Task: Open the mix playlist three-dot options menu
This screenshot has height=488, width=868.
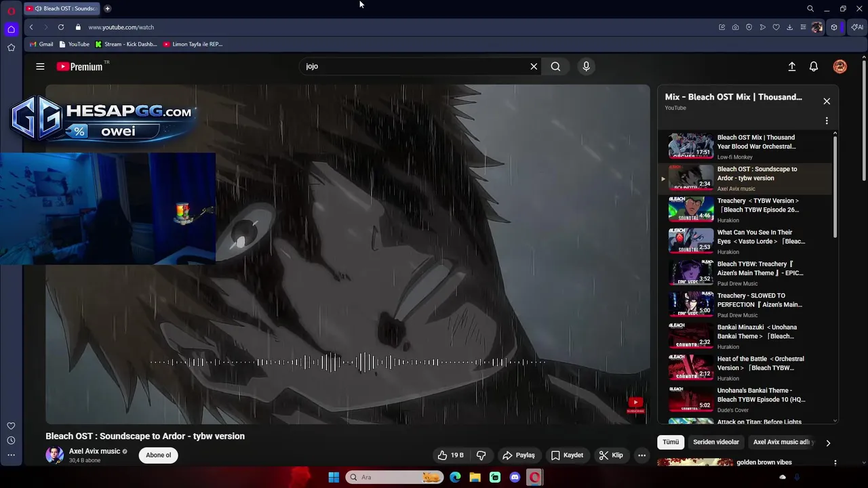Action: coord(827,121)
